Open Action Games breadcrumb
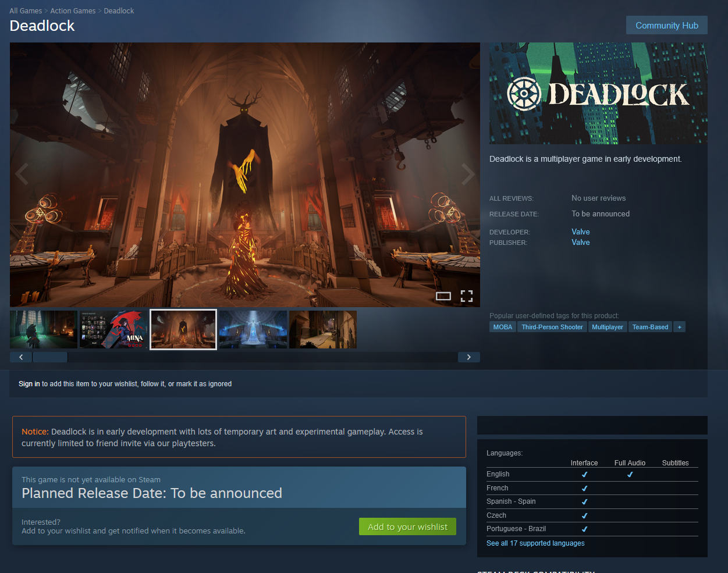728x573 pixels. (73, 11)
